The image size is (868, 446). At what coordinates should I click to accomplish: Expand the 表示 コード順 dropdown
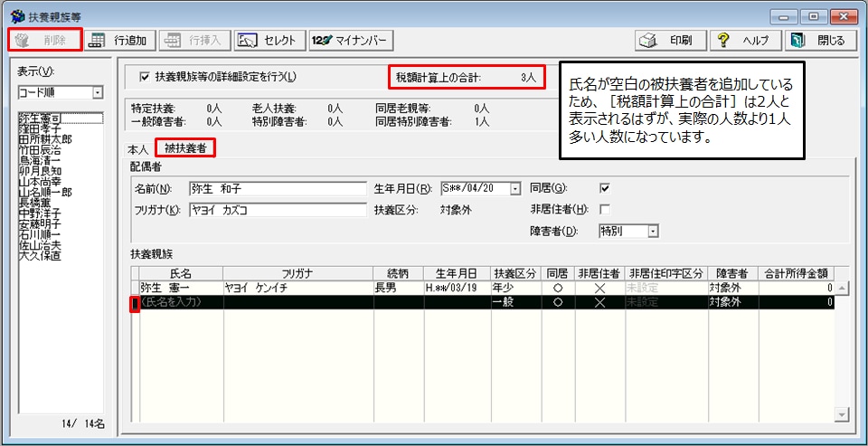98,92
